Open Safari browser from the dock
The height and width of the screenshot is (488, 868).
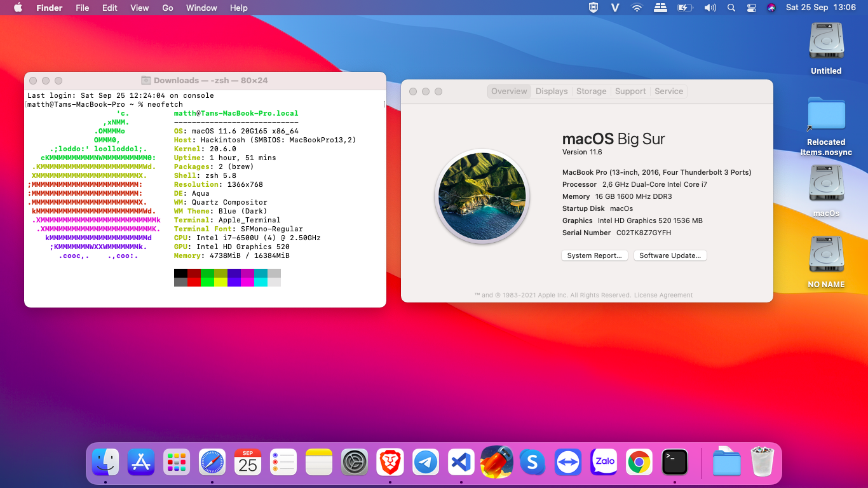[x=212, y=462]
